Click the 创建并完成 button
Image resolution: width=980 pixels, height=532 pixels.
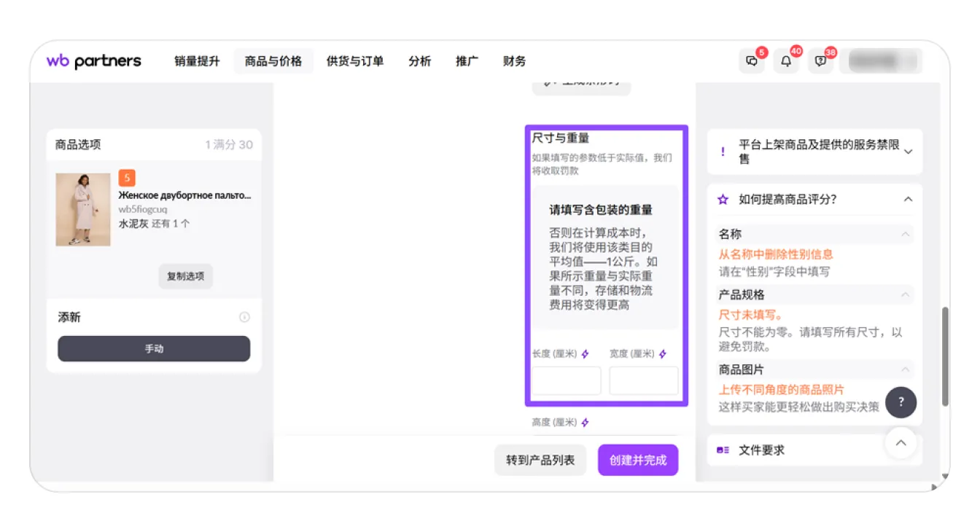tap(638, 460)
